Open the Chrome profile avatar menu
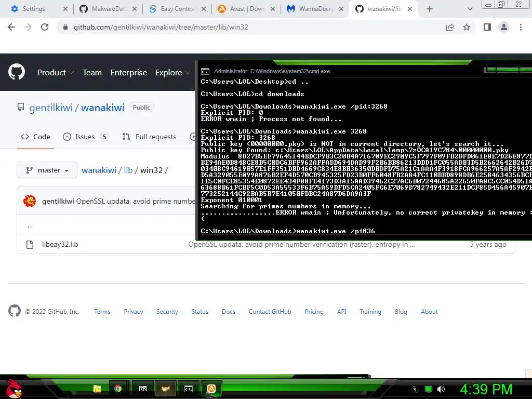The height and width of the screenshot is (399, 532). 504,27
